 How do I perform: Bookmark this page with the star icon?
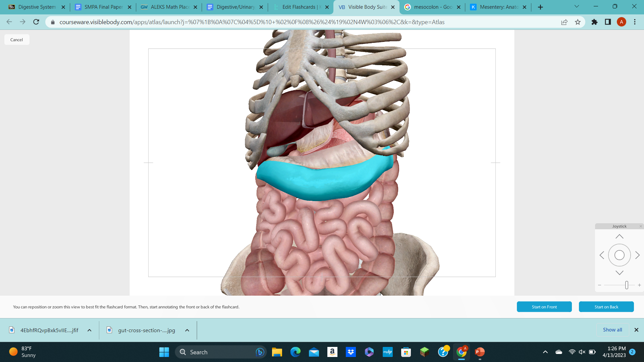(578, 22)
